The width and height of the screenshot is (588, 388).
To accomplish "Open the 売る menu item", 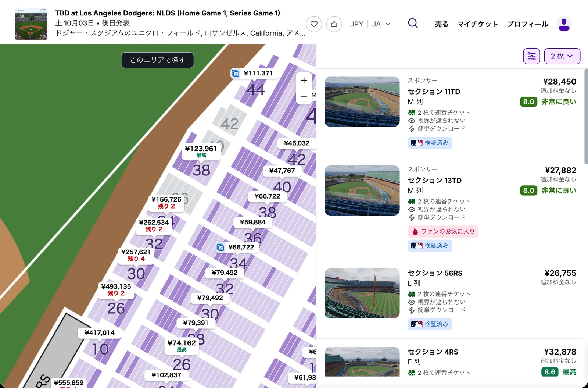I will pyautogui.click(x=442, y=24).
